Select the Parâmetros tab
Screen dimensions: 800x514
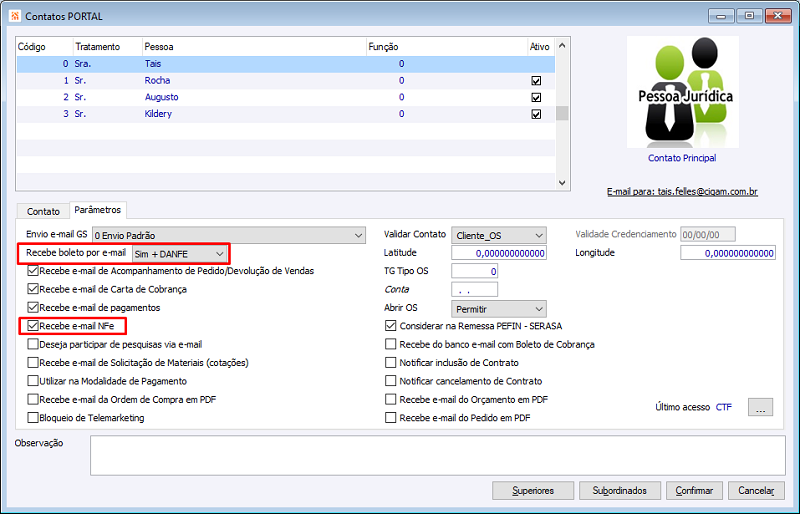(x=97, y=210)
